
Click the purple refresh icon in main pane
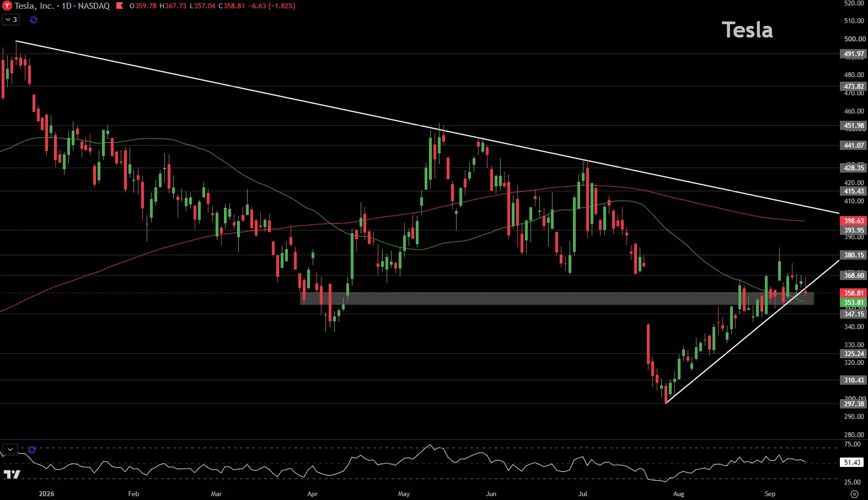tap(34, 20)
